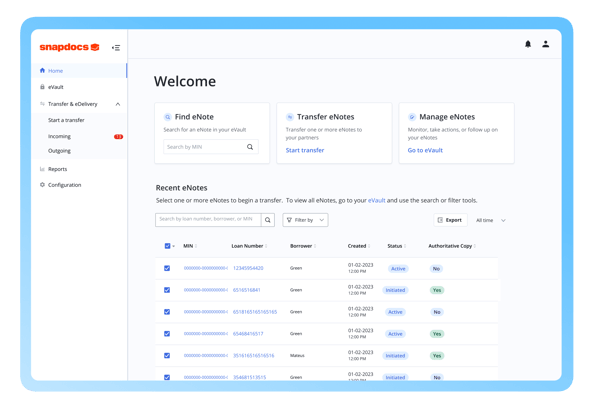Collapse the Transfer & eDelivery section

click(118, 104)
